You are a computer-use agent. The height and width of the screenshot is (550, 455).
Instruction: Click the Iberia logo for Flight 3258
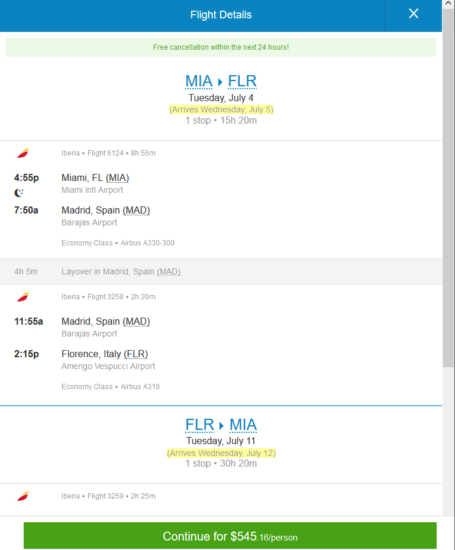coord(23,297)
